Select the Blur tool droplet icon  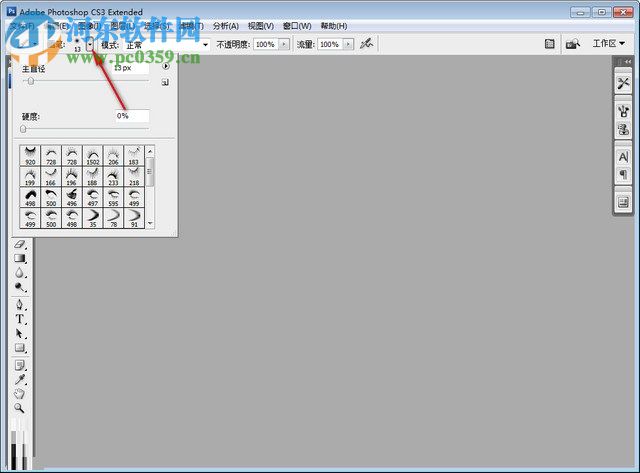coord(20,273)
